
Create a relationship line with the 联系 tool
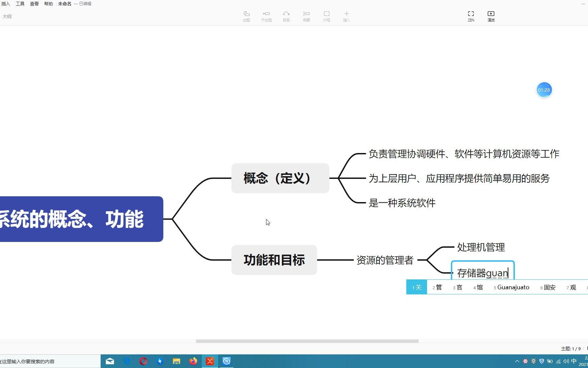pos(286,16)
